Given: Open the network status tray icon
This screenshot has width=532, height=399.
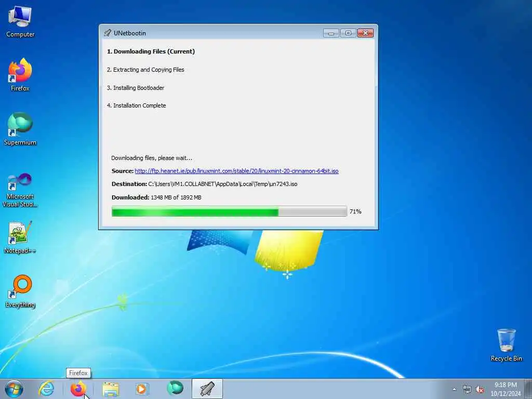Looking at the screenshot, I should tap(467, 390).
